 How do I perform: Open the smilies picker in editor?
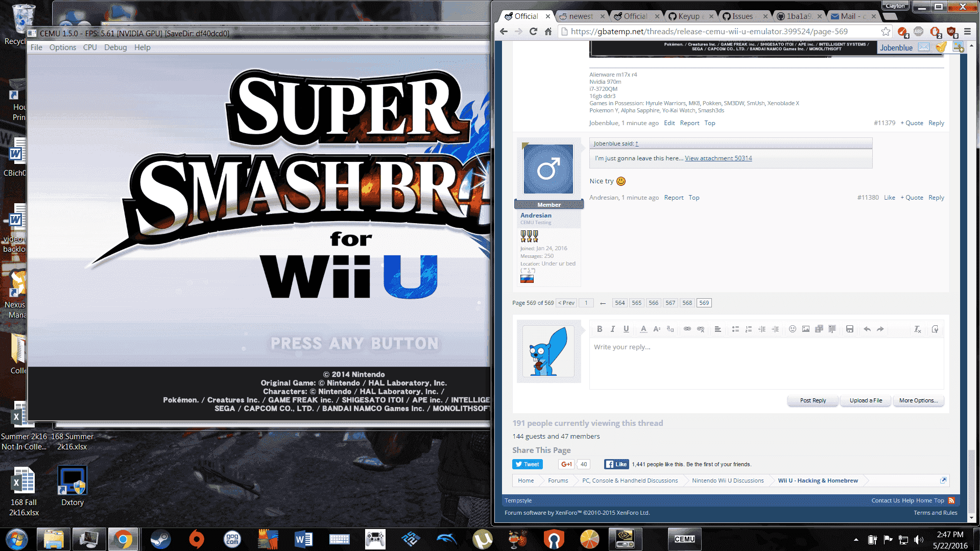(793, 329)
